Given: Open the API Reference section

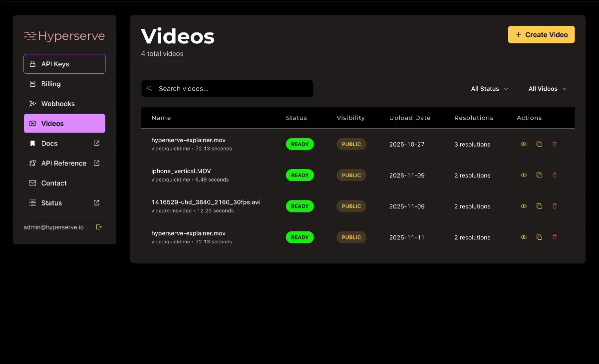Looking at the screenshot, I should (64, 163).
